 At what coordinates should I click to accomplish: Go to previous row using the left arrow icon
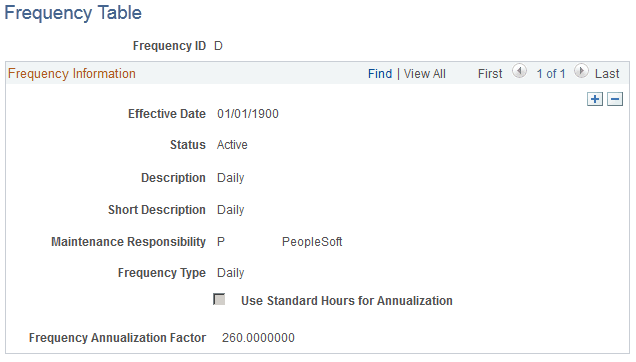coord(519,71)
